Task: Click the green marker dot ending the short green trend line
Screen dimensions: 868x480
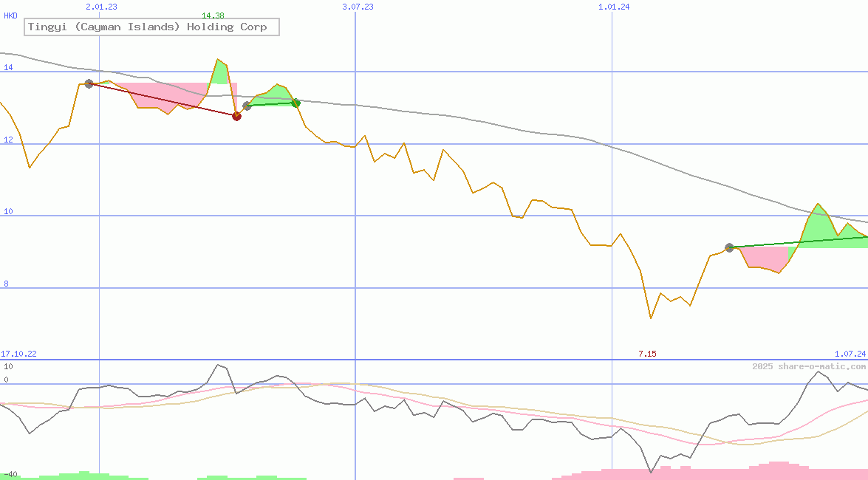Action: pyautogui.click(x=295, y=103)
